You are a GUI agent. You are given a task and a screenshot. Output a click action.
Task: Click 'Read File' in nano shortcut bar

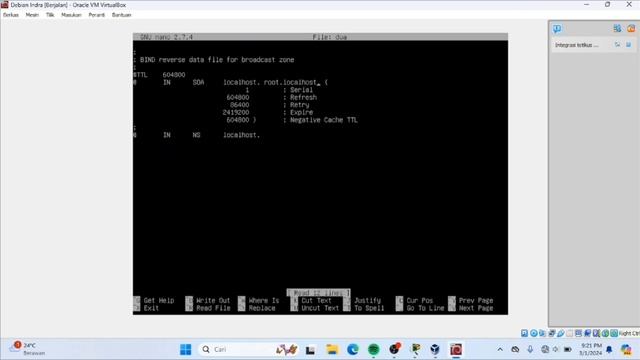tap(213, 308)
